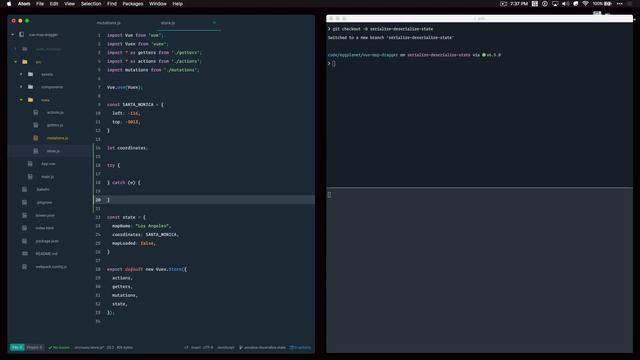
Task: Expand the node_modules folder
Action: [16, 49]
